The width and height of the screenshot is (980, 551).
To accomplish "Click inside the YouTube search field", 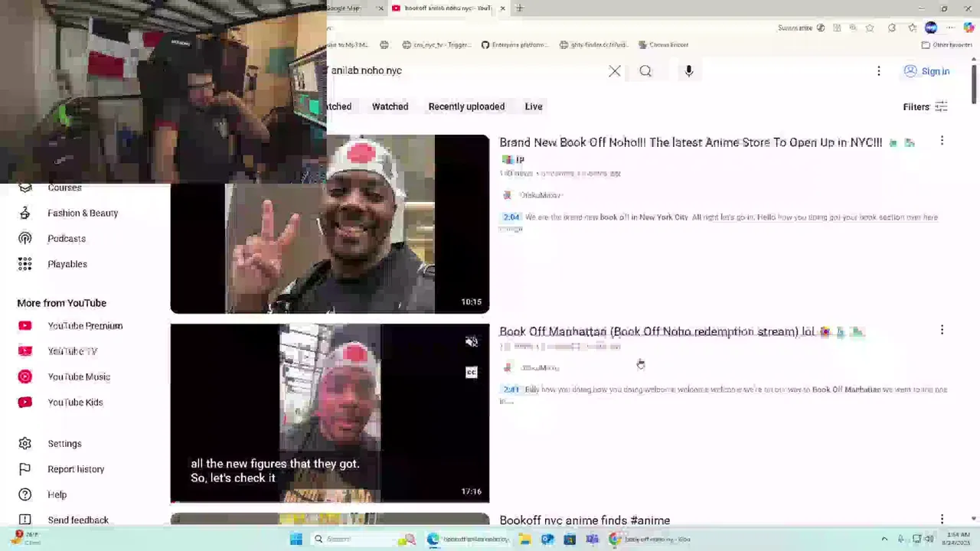I will point(463,71).
